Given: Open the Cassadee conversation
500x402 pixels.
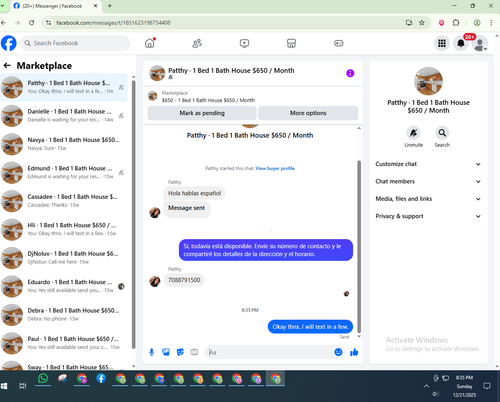Looking at the screenshot, I should pyautogui.click(x=63, y=201).
